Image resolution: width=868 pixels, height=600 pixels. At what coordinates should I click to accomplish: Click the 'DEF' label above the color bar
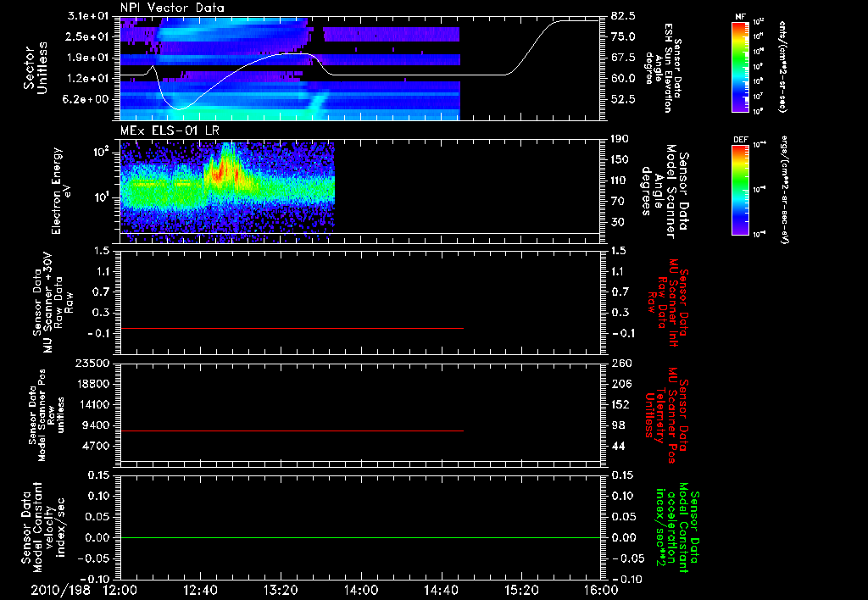pyautogui.click(x=740, y=140)
